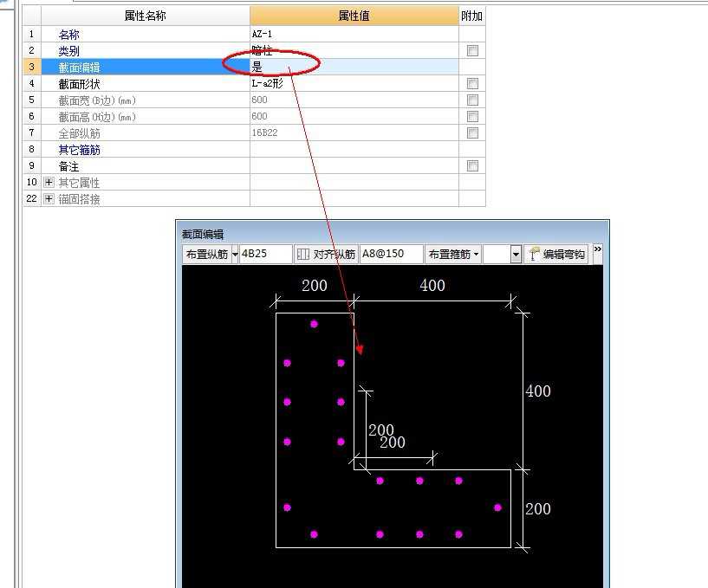Enable the 附加 checkbox for 备注 row

pyautogui.click(x=472, y=165)
